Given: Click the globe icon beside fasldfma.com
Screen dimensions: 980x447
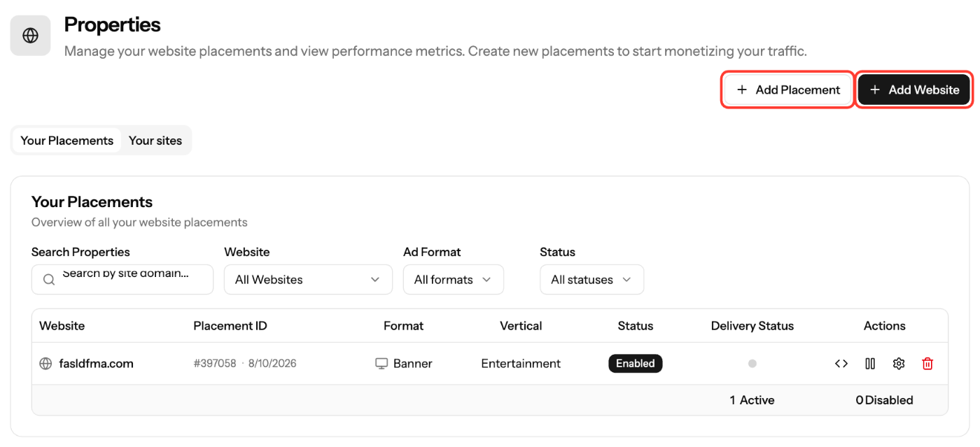Looking at the screenshot, I should tap(45, 364).
